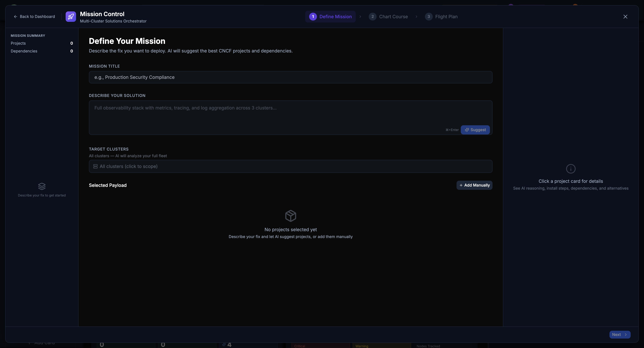Go to Define Mission step
The width and height of the screenshot is (644, 348).
coord(330,16)
